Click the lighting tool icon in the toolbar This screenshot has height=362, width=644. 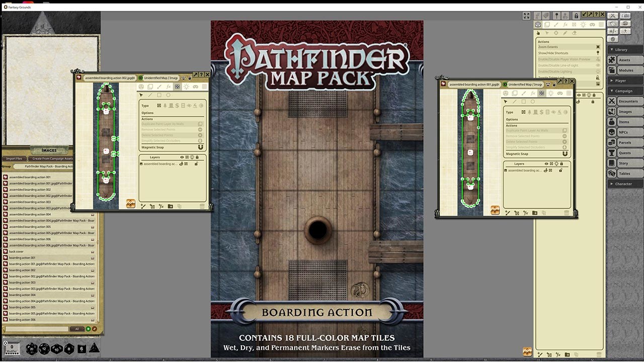tap(186, 87)
